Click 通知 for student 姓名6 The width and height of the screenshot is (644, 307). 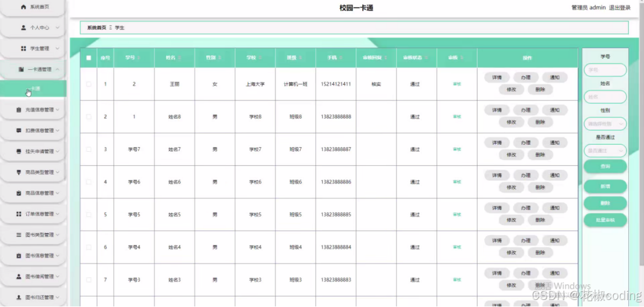(554, 175)
